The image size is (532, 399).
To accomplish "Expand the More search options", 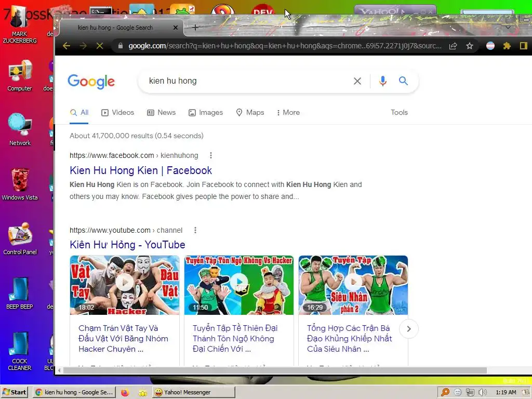I will click(288, 113).
